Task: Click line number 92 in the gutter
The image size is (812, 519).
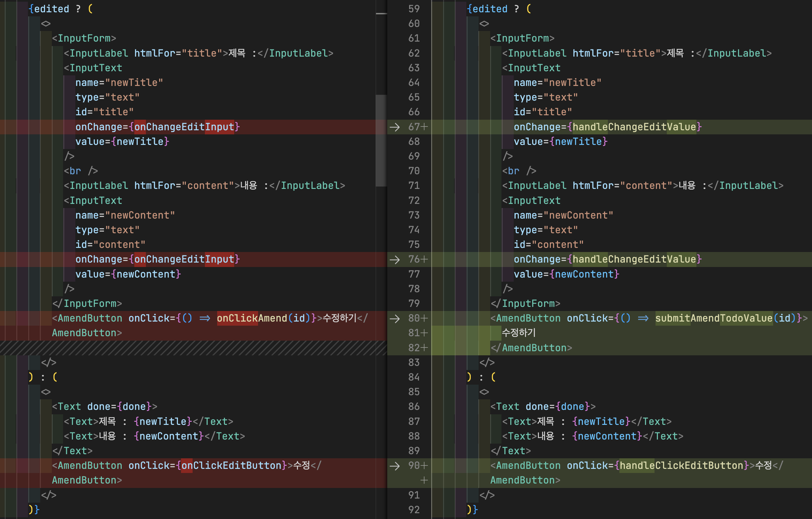Action: [414, 510]
